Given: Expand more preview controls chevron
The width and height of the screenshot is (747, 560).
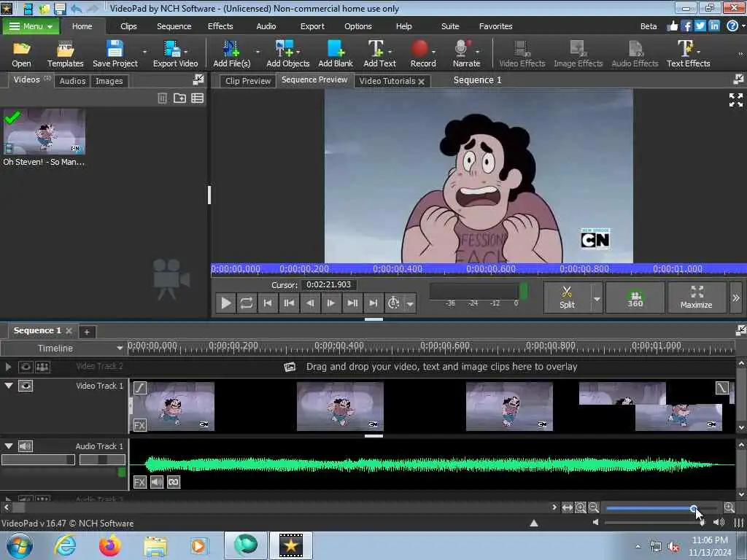Looking at the screenshot, I should coord(735,298).
